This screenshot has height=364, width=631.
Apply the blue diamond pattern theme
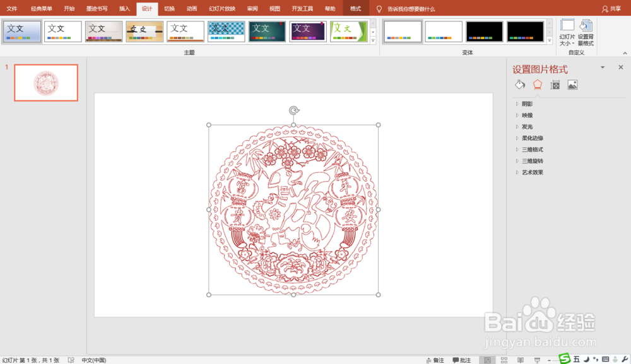(226, 32)
